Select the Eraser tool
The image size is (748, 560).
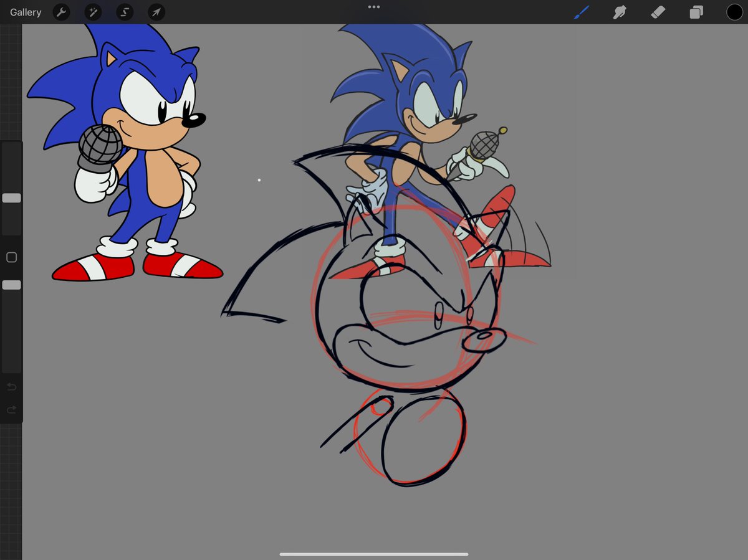(x=658, y=12)
